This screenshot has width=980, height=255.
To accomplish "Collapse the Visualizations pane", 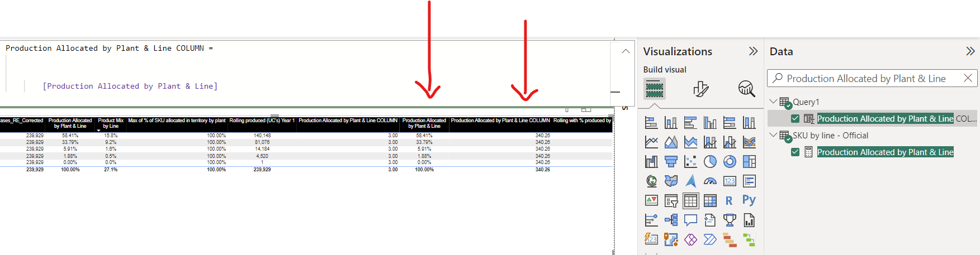I will [753, 51].
